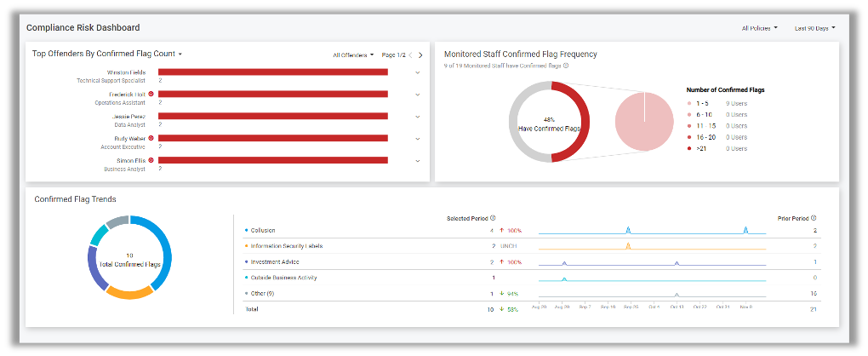Click the Outside Business Activity row label
Image resolution: width=868 pixels, height=356 pixels.
tap(284, 278)
